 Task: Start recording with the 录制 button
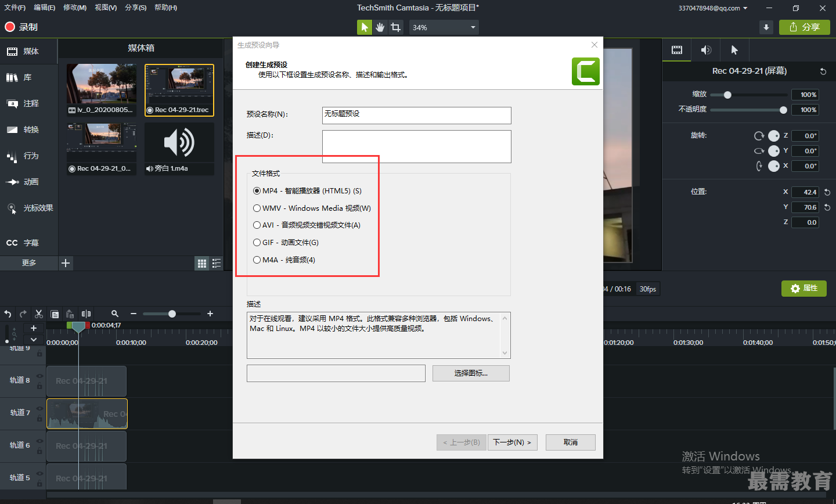[x=21, y=27]
